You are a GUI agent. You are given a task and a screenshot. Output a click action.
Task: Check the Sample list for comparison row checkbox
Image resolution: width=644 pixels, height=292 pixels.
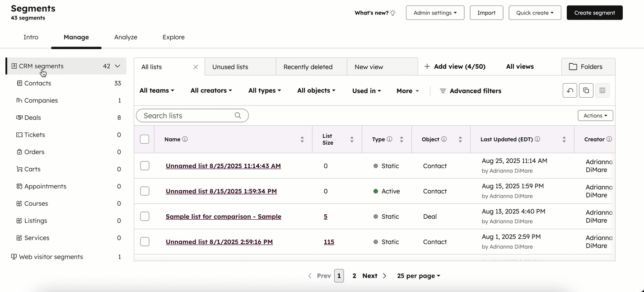pos(145,216)
